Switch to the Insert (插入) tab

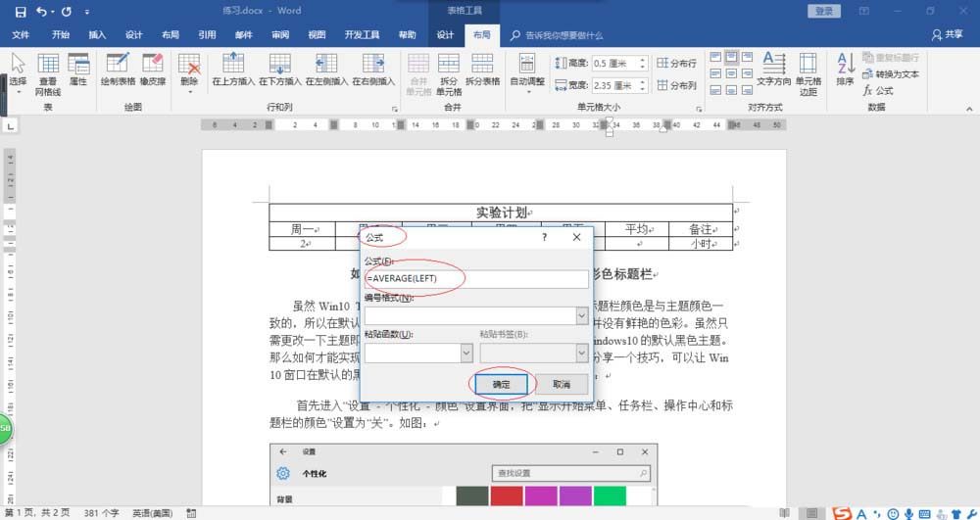coord(97,35)
